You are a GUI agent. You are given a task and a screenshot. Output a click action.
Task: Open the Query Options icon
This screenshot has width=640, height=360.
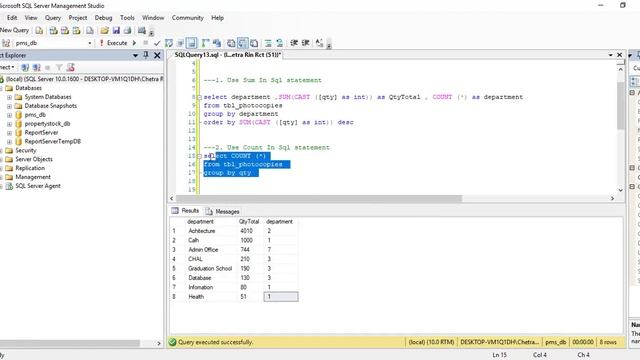[x=180, y=43]
